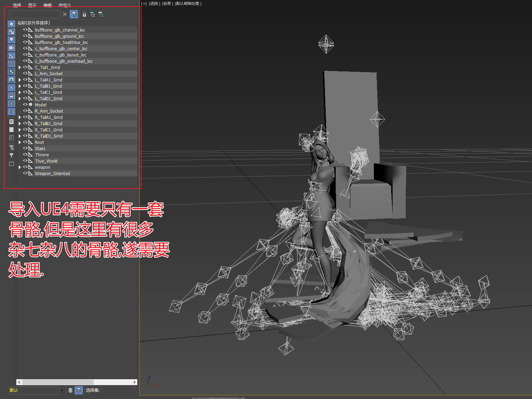Toggle visibility of the Throne helper
Viewport: 532px width, 399px height.
pyautogui.click(x=25, y=155)
